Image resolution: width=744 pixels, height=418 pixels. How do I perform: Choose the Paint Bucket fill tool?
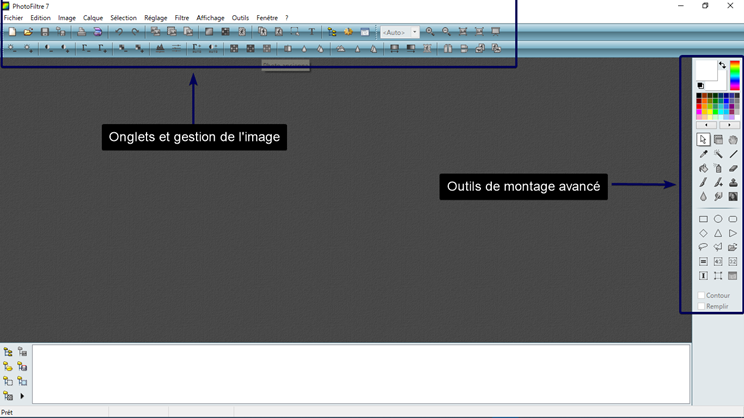703,169
